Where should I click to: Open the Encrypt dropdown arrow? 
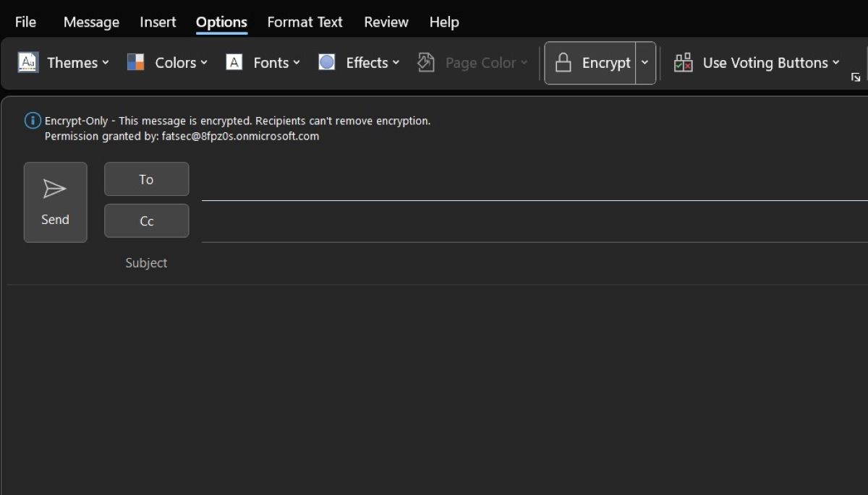click(x=644, y=63)
